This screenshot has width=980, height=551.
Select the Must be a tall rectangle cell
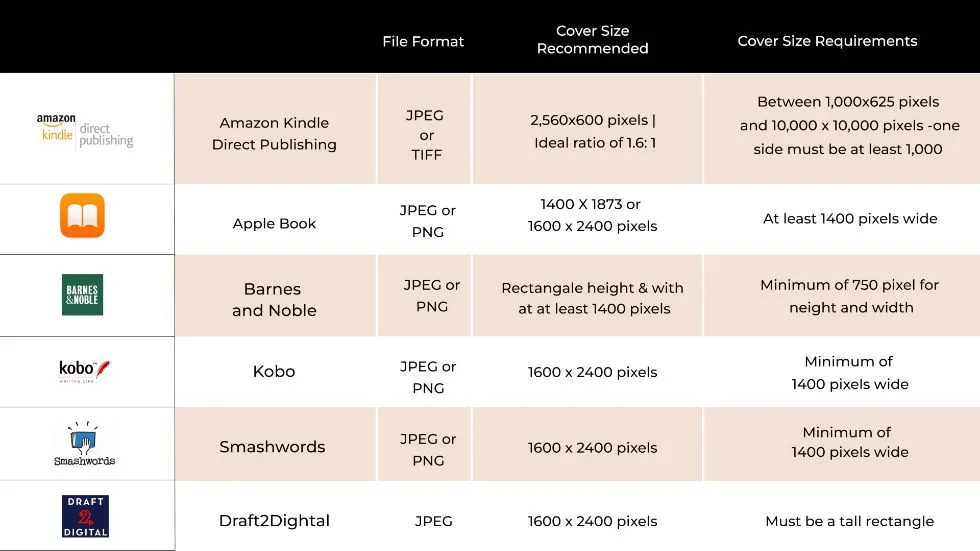tap(849, 521)
